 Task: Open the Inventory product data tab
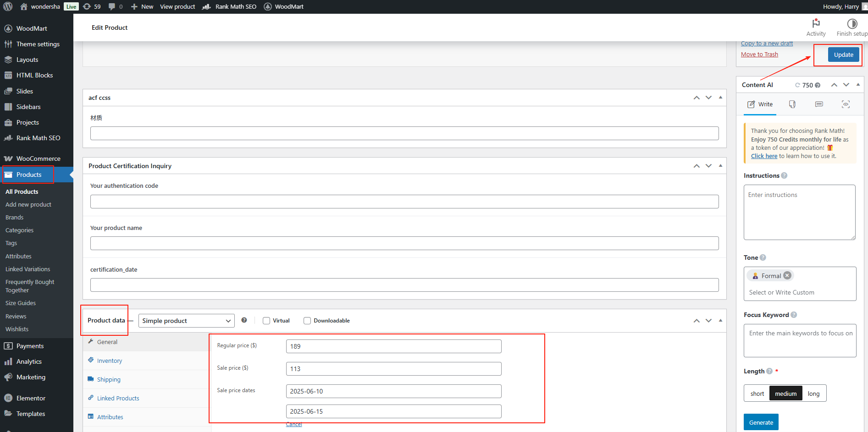pos(110,361)
